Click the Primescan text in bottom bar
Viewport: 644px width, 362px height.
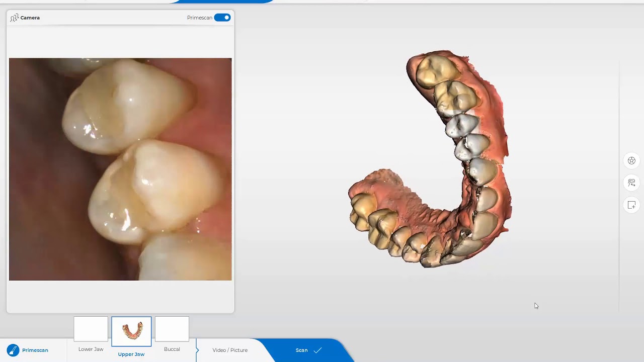[35, 350]
